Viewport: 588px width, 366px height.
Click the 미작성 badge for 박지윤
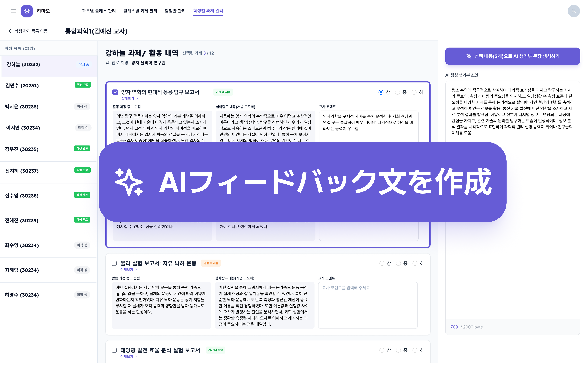pyautogui.click(x=82, y=106)
